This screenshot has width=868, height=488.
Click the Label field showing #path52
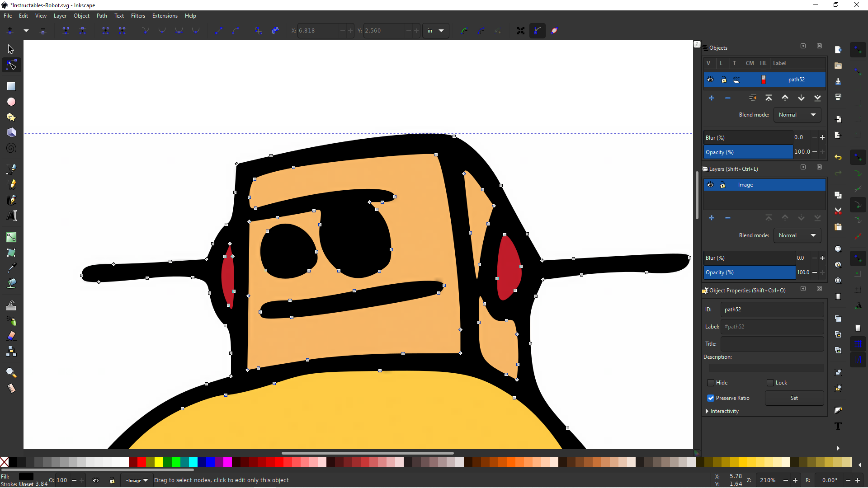(772, 327)
